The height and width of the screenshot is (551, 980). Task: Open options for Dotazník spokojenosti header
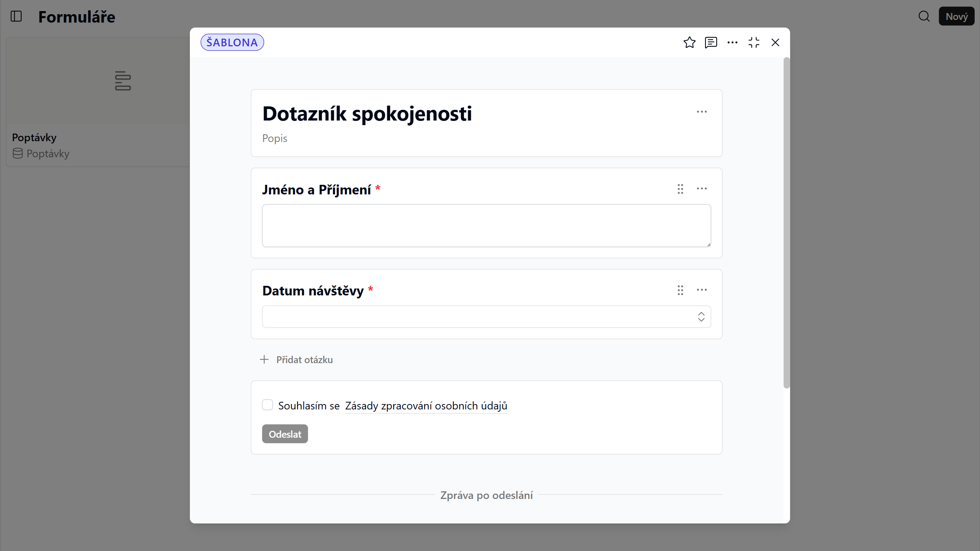coord(702,112)
